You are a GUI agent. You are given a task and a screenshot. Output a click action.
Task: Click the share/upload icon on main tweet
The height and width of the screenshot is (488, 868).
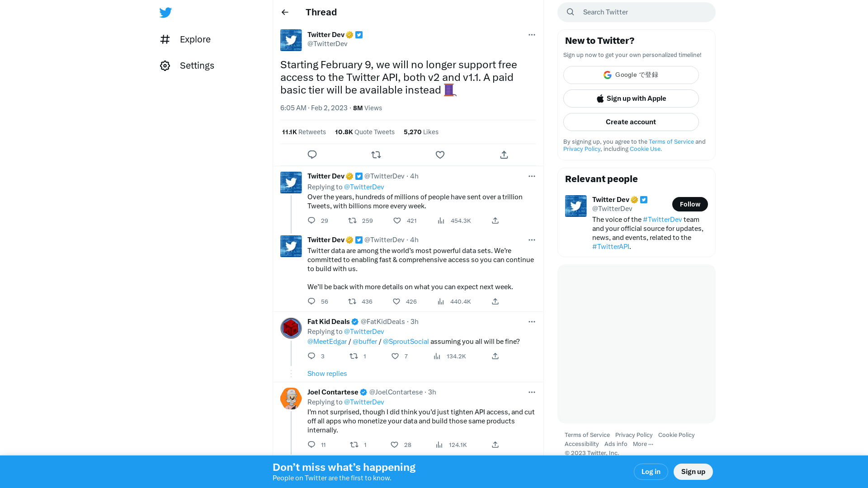[505, 155]
